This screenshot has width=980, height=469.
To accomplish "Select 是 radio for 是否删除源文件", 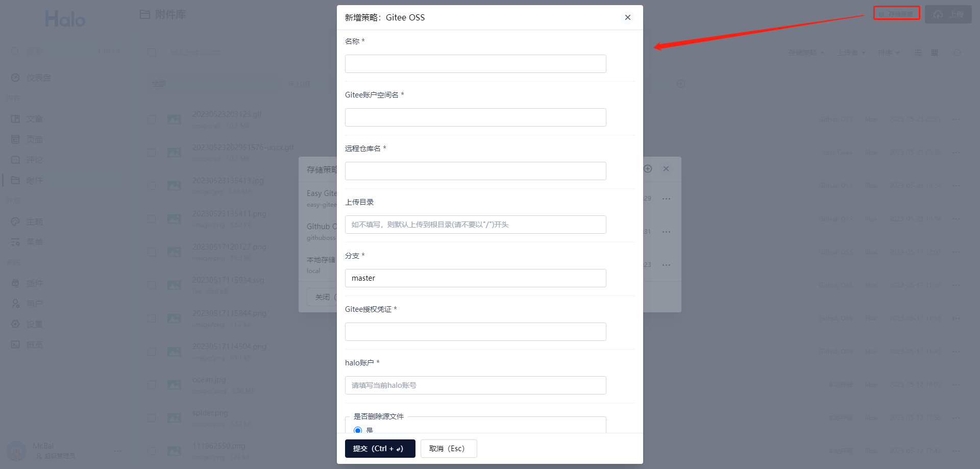I will [x=358, y=430].
